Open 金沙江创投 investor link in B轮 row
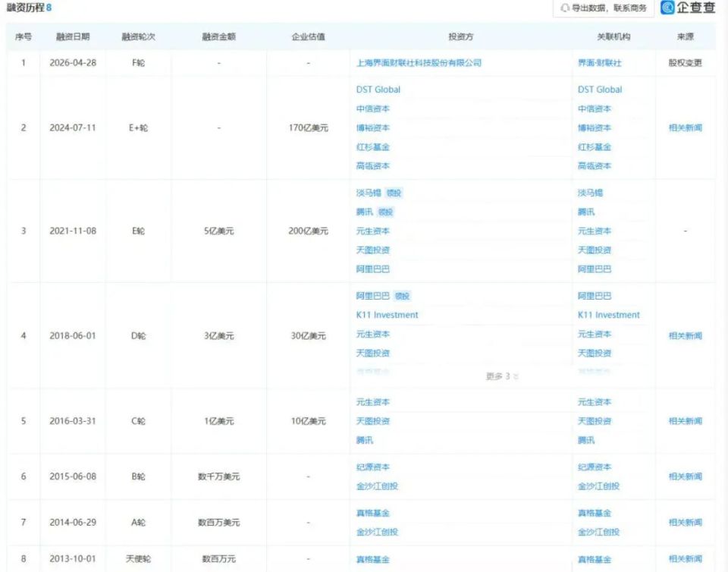This screenshot has width=728, height=572. pos(377,486)
